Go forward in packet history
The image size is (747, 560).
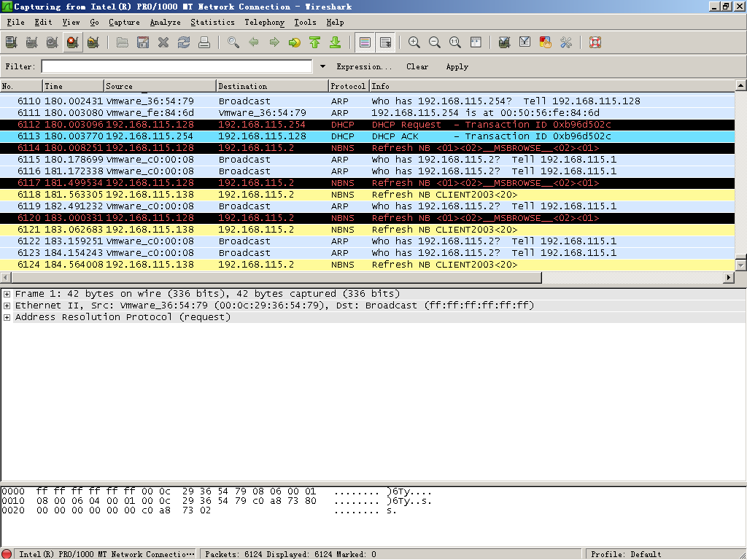click(274, 42)
